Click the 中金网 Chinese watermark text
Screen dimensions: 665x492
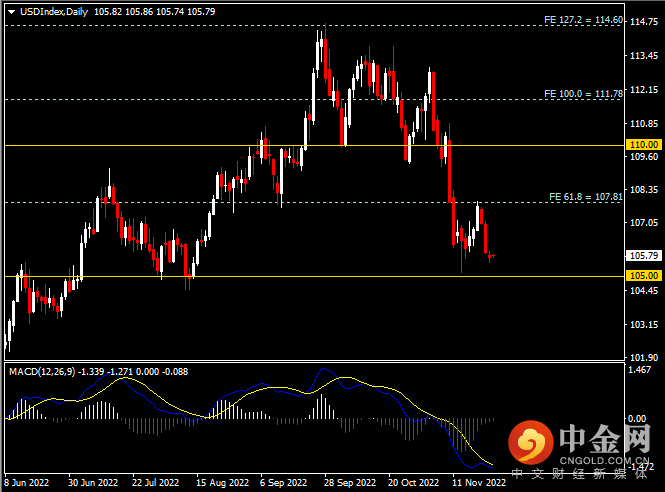[606, 438]
